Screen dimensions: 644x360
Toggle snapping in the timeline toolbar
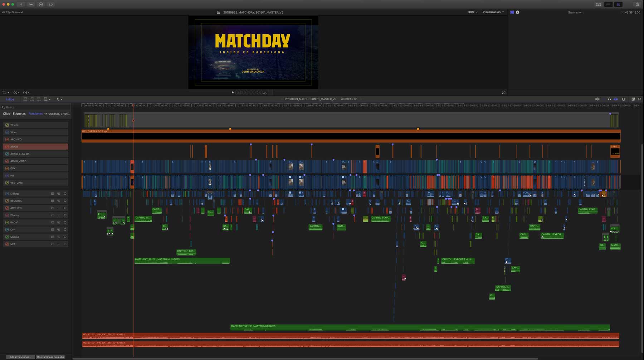click(616, 99)
